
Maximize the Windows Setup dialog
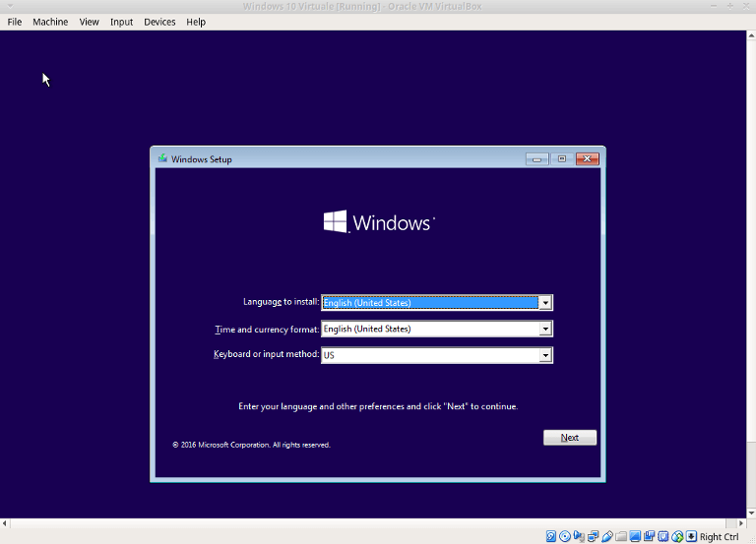[x=562, y=159]
